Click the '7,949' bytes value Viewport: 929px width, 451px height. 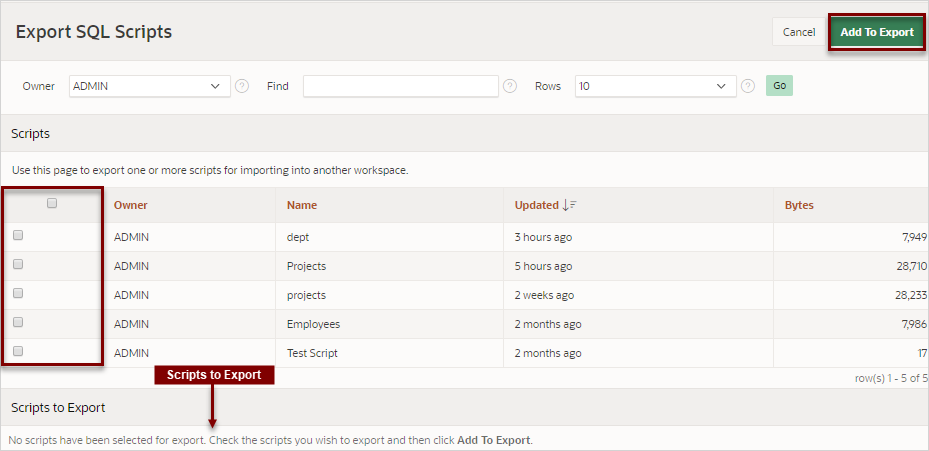914,237
